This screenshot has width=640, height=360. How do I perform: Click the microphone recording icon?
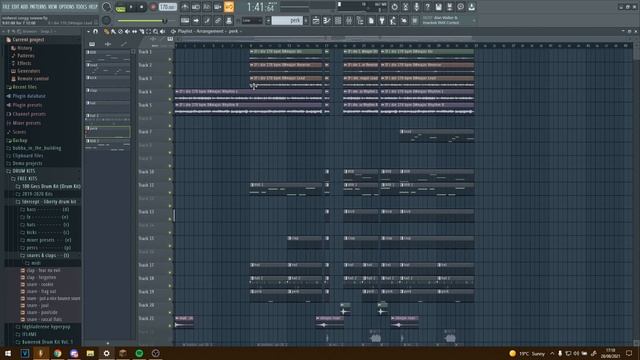point(416,7)
